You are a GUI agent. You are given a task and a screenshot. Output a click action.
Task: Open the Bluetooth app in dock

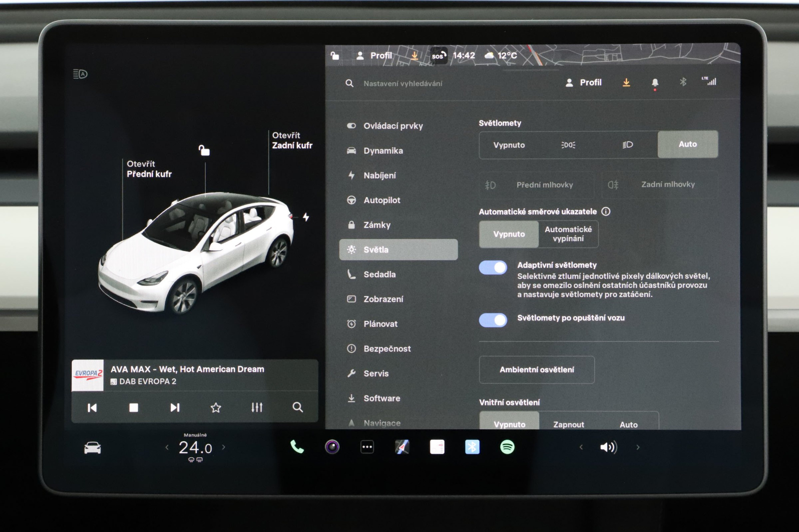coord(472,447)
